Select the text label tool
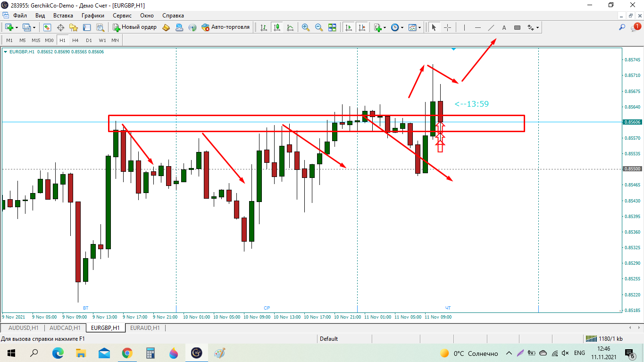Screen dimensions: 644x362 (x=504, y=27)
